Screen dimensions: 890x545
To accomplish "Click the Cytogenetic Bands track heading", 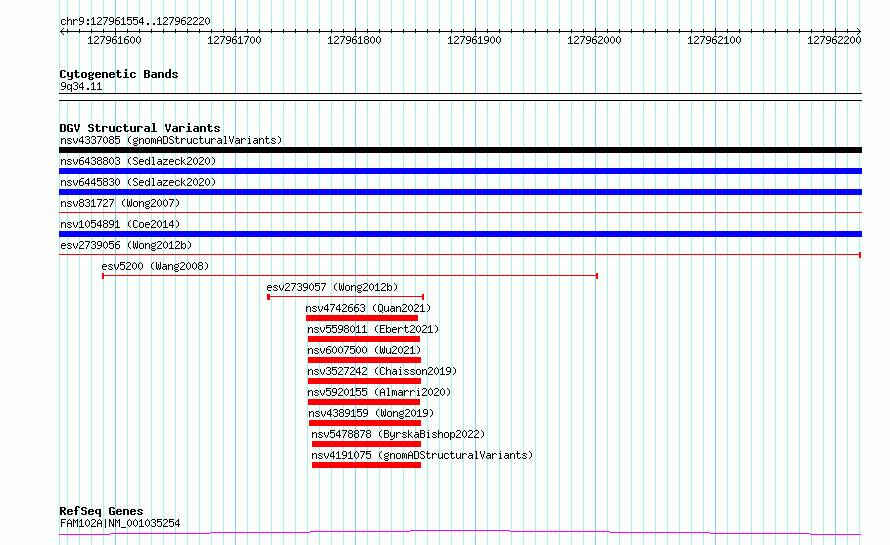I will [119, 74].
